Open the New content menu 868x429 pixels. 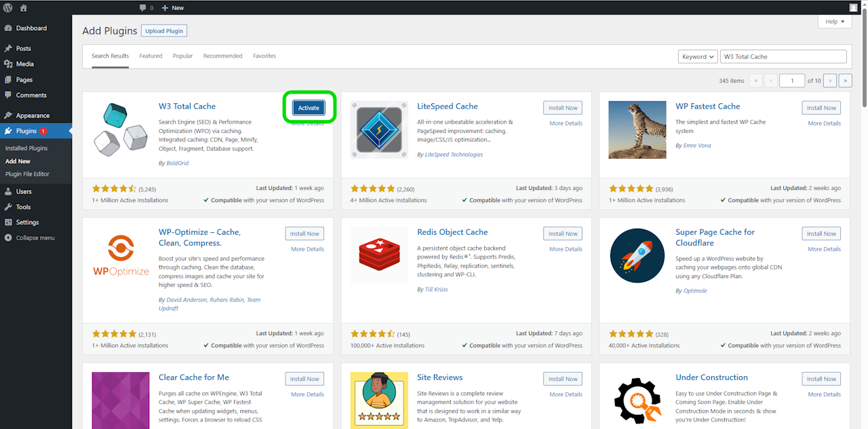(173, 7)
